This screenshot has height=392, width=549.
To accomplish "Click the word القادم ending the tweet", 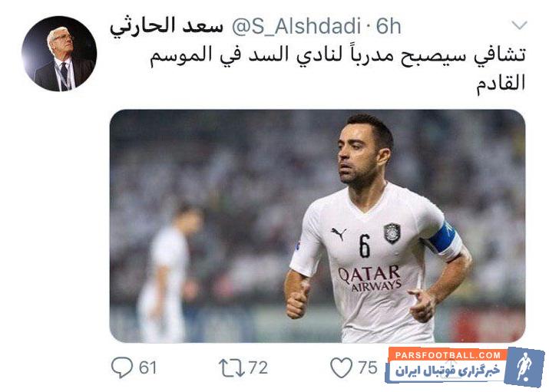I will (501, 84).
